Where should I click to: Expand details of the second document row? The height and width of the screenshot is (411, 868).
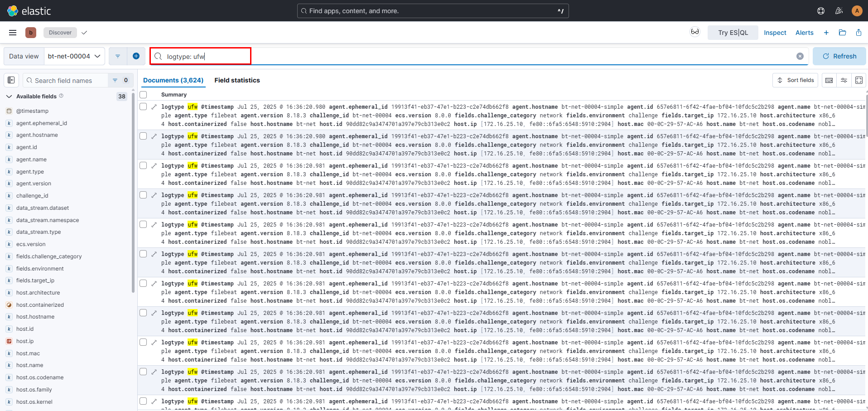point(154,136)
